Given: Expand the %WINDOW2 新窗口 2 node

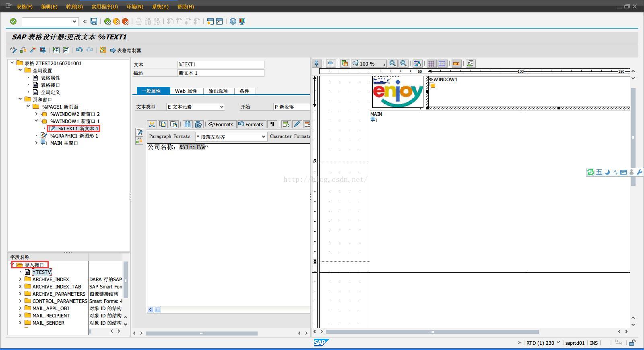Looking at the screenshot, I should click(36, 114).
